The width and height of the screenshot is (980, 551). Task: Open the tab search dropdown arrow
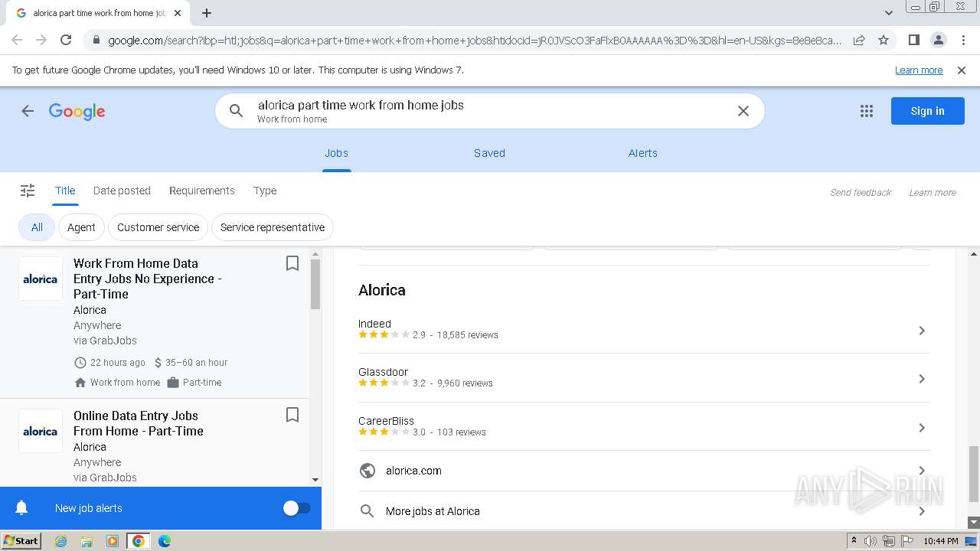(x=889, y=13)
